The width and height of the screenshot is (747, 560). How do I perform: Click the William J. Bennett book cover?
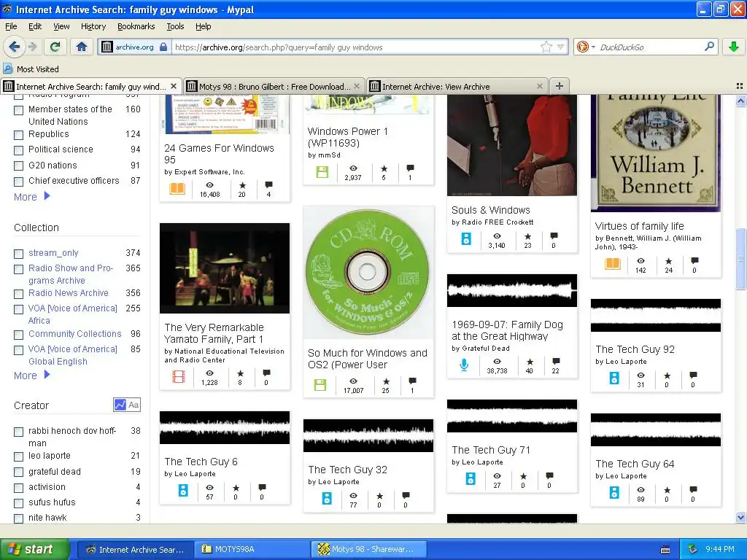pos(656,153)
